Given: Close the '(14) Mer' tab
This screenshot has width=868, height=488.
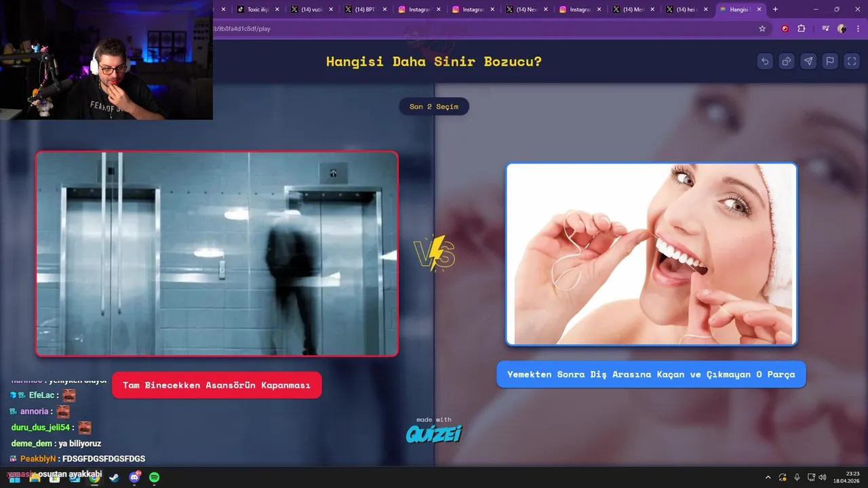Looking at the screenshot, I should click(x=653, y=9).
